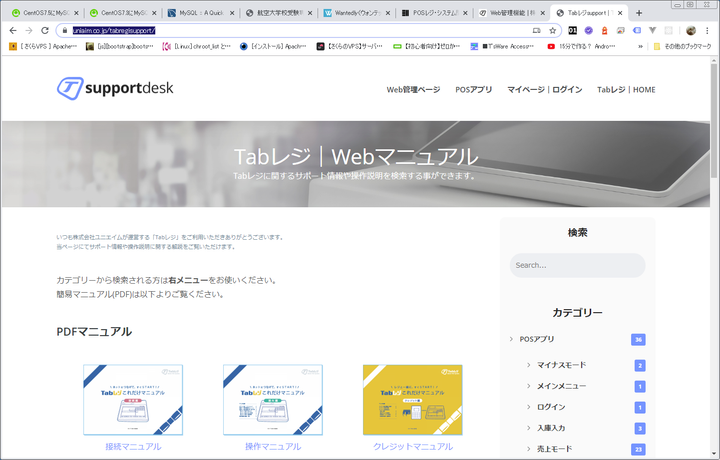Viewport: 720px width, 460px height.
Task: Open the gray V-shaped extension icon
Action: click(x=652, y=30)
